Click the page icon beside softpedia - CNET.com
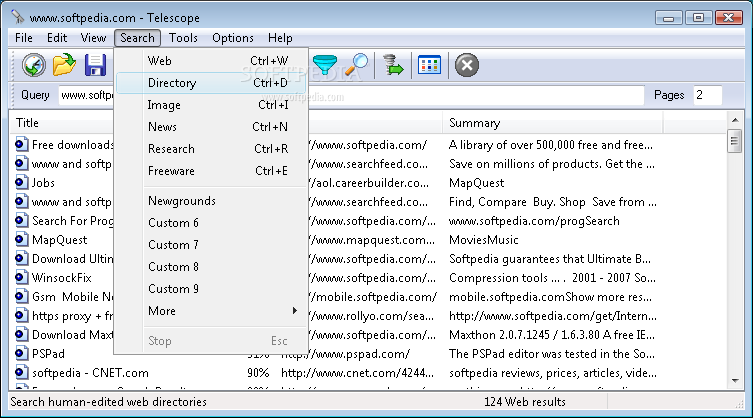Viewport: 753px width, 418px height. click(x=21, y=372)
